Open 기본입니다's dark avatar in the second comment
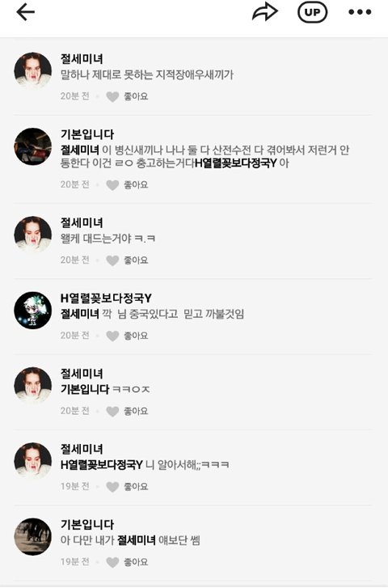 32,146
